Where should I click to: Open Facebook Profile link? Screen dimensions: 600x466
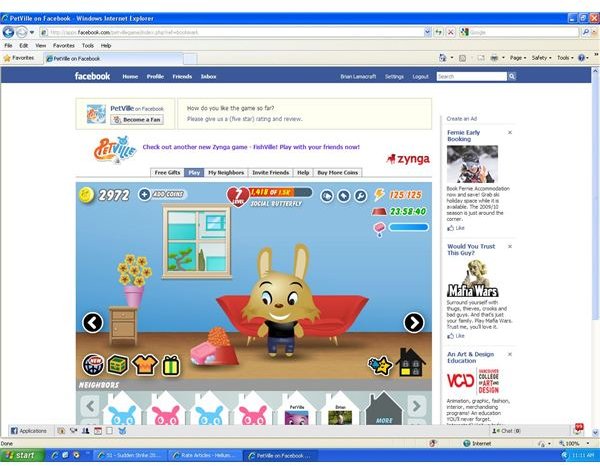pos(155,77)
